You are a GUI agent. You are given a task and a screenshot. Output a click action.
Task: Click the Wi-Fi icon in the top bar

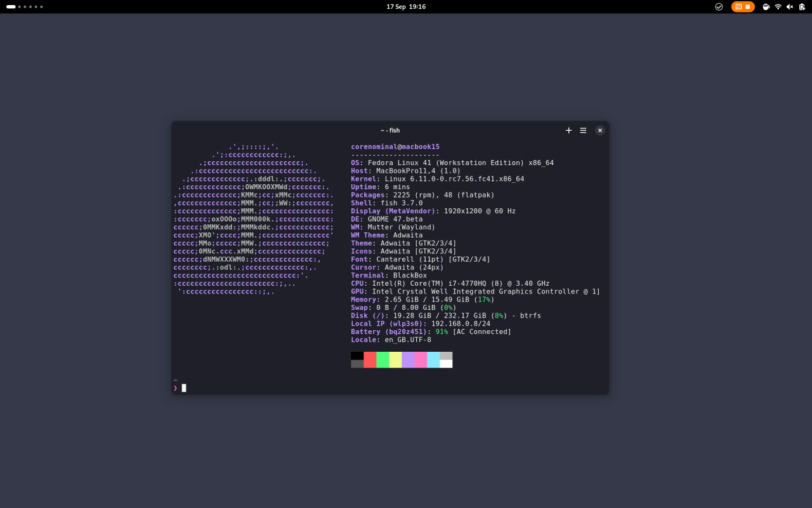[x=777, y=6]
